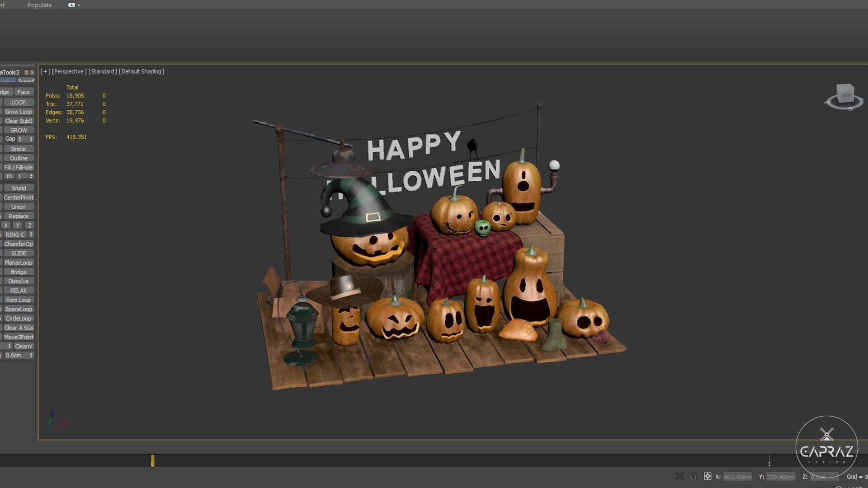Click the PlanarLoop button
The width and height of the screenshot is (868, 488).
(x=19, y=263)
